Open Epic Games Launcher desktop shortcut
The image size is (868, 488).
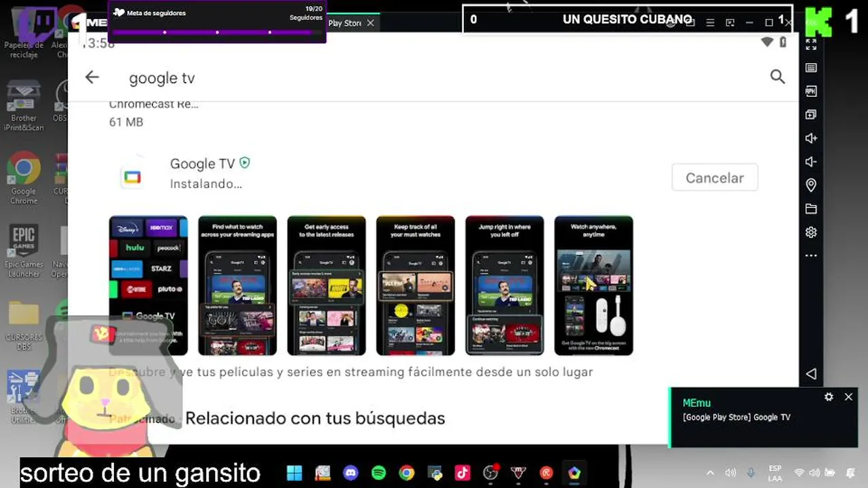[24, 252]
